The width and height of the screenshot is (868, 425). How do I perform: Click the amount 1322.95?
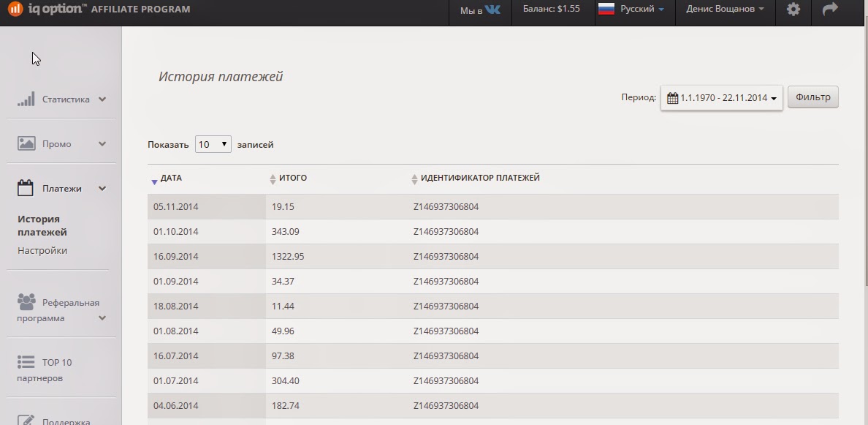[x=288, y=257]
